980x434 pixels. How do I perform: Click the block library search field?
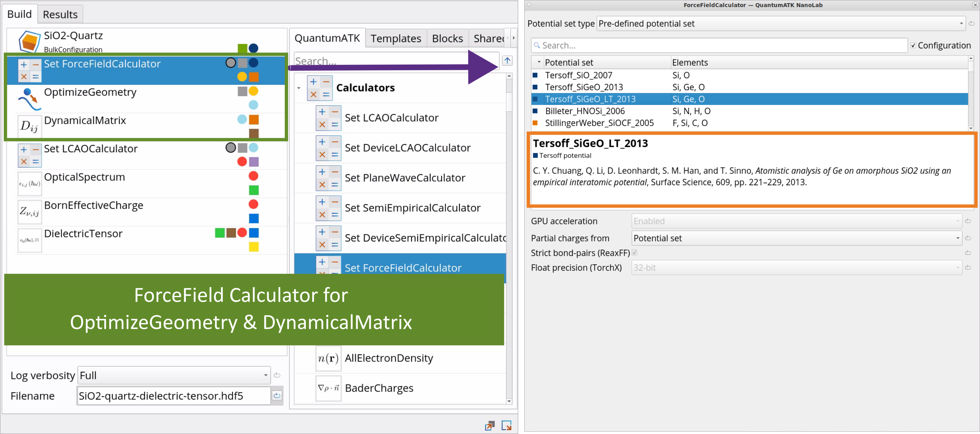click(x=397, y=61)
